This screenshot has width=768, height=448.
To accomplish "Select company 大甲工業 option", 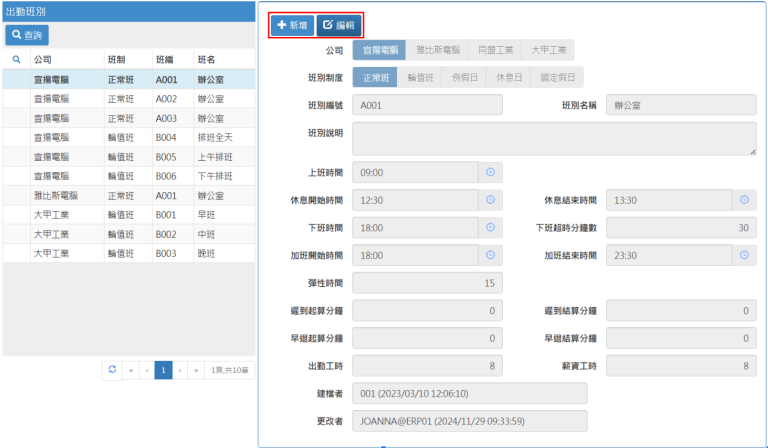I will 548,50.
